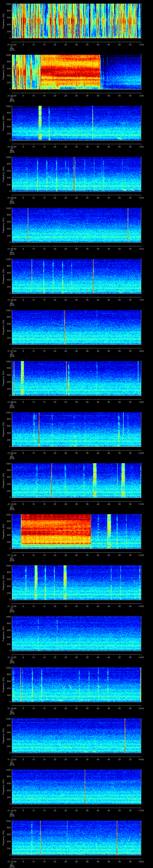View the 21:05:00 spectrogram panel
This screenshot has width=153, height=868.
[76, 225]
